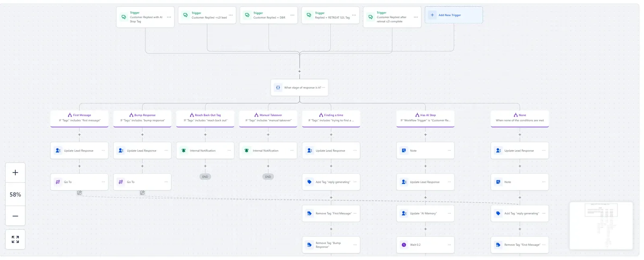
Task: Click Update Lead Response icon under Finding a time
Action: (x=310, y=151)
